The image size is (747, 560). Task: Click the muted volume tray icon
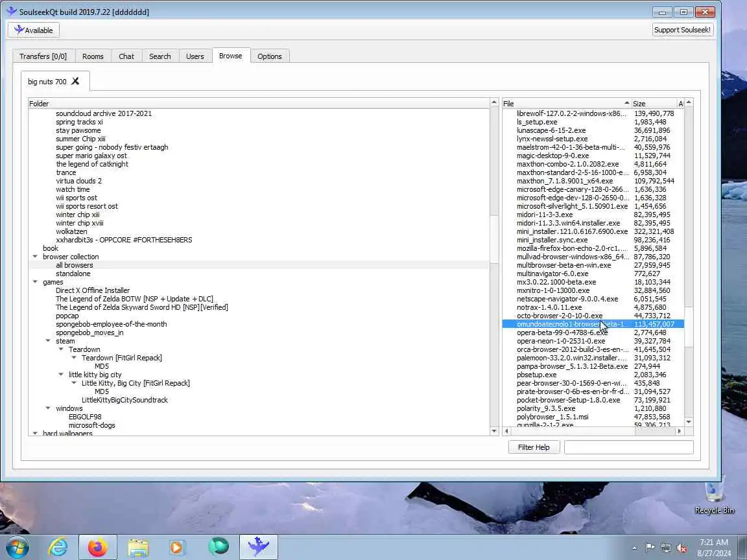[x=682, y=548]
